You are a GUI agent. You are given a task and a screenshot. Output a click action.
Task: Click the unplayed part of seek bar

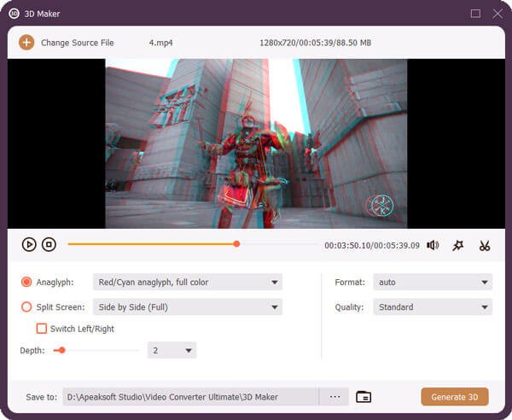click(x=279, y=244)
